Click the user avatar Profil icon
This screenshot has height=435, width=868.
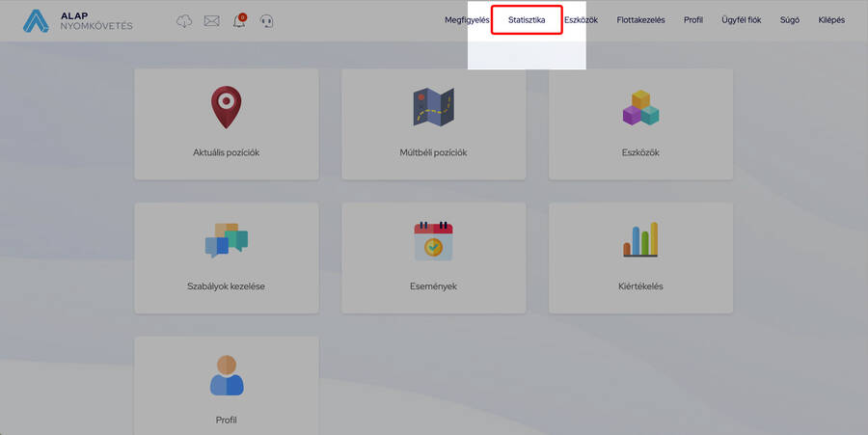[x=227, y=375]
